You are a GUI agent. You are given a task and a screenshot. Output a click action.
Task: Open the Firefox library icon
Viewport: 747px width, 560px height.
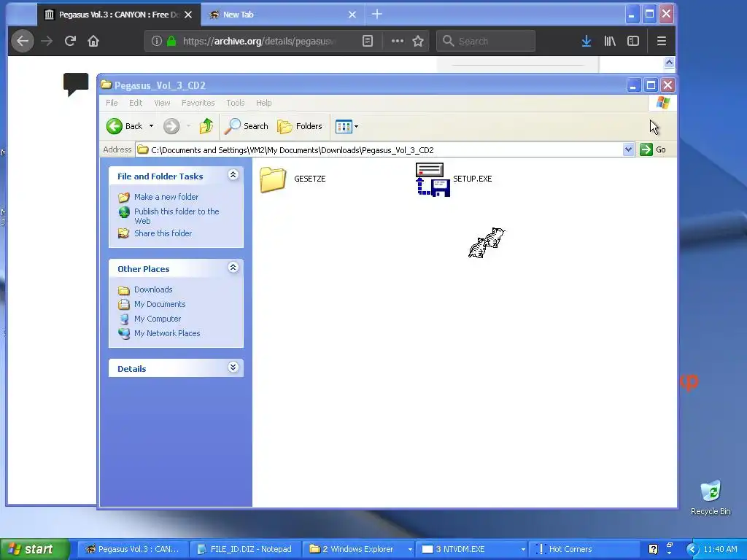point(610,41)
